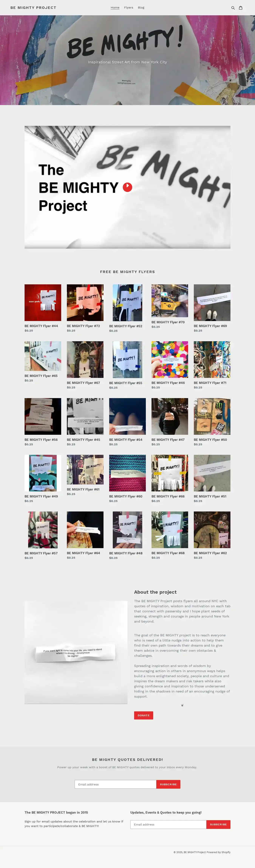Click SUBSCRIBE under Quotes Delivered section
Screen dimensions: 255x868
tap(168, 784)
